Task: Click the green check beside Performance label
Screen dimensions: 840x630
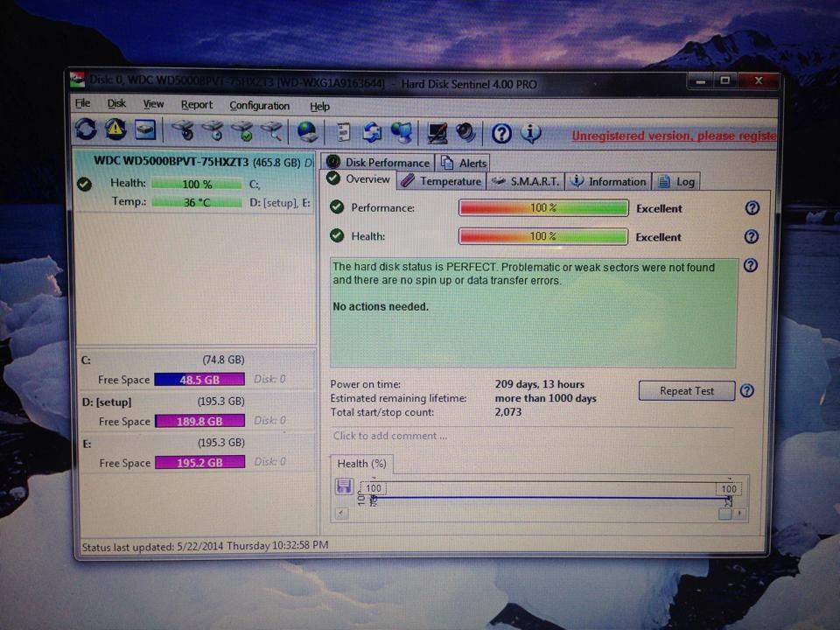Action: 337,206
